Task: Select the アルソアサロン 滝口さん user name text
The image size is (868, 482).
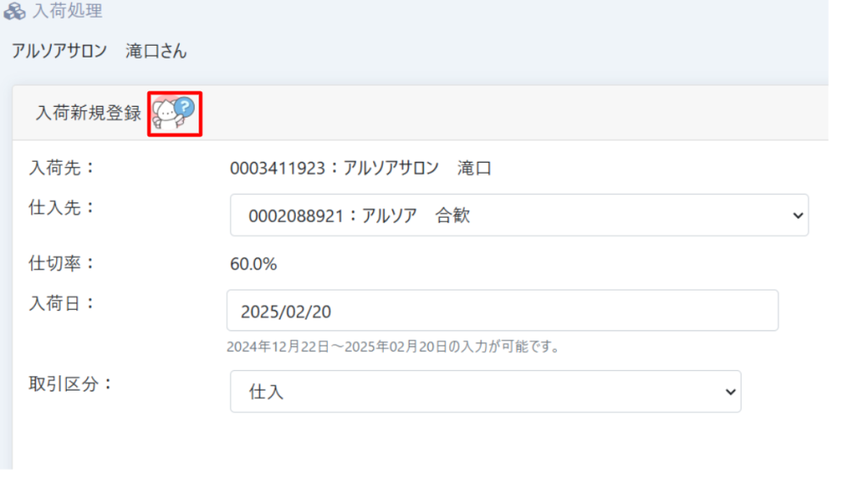Action: tap(99, 51)
